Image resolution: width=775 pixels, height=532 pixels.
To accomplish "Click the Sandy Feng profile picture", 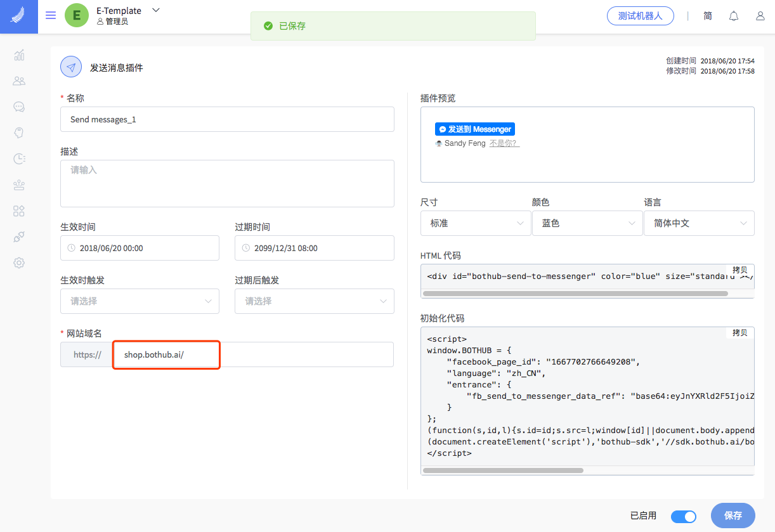I will (439, 143).
